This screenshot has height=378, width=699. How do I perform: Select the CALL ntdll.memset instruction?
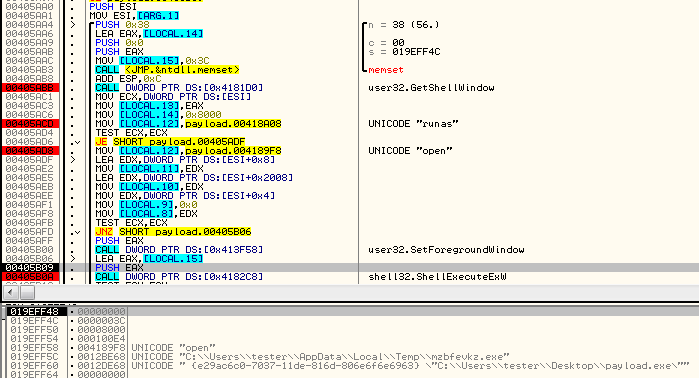point(167,70)
